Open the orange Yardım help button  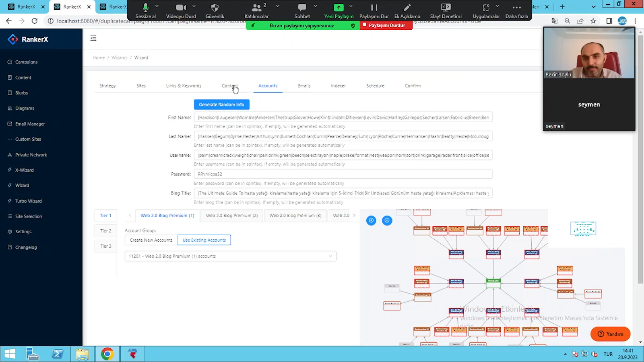[610, 334]
